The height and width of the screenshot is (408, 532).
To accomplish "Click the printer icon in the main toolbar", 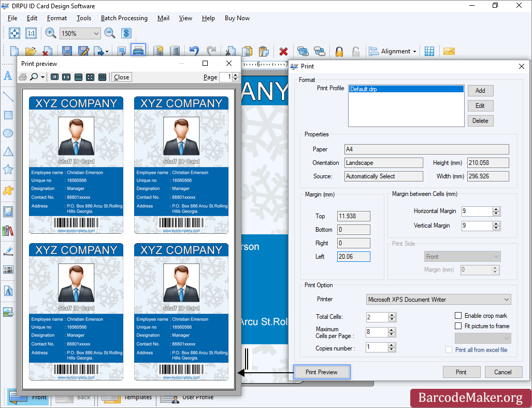I will (x=138, y=51).
